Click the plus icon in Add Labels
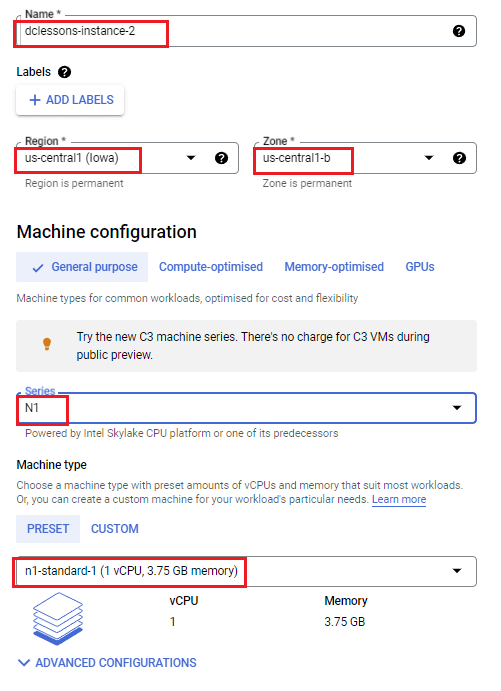Image resolution: width=501 pixels, height=691 pixels. (x=35, y=100)
